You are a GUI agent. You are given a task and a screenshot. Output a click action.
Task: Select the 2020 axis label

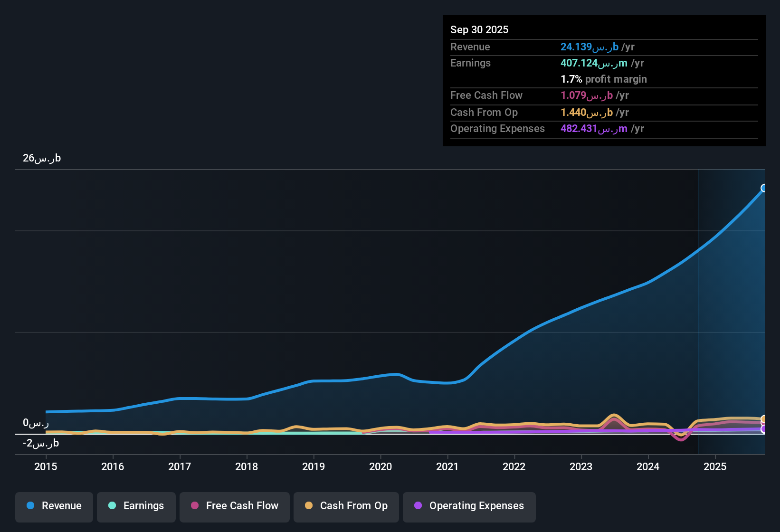pyautogui.click(x=380, y=467)
